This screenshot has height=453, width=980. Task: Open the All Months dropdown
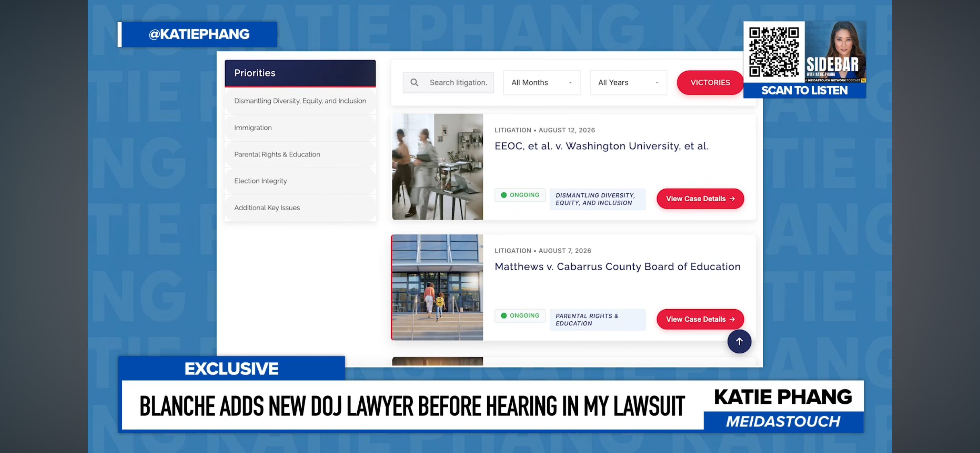click(x=541, y=83)
